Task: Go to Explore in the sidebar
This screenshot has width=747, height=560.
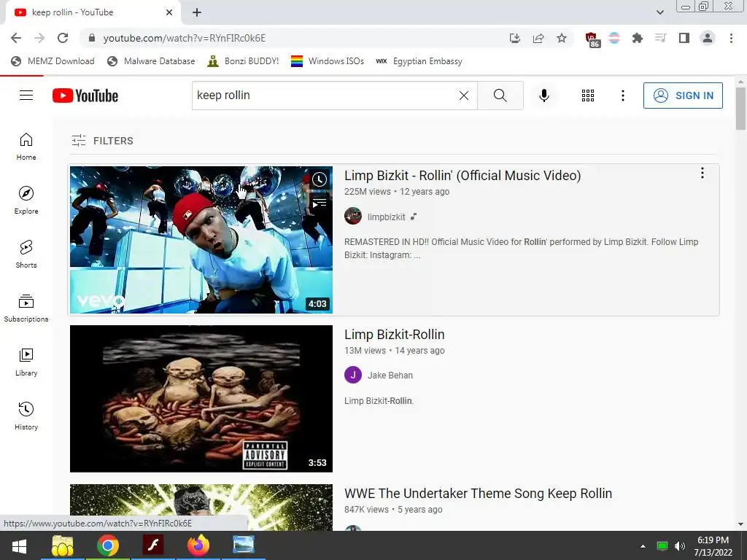Action: pos(26,200)
